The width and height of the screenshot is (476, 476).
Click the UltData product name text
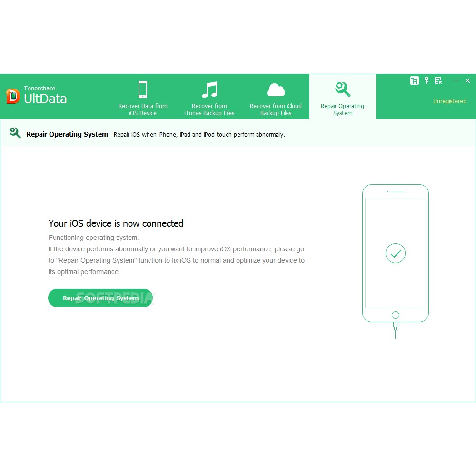(45, 99)
